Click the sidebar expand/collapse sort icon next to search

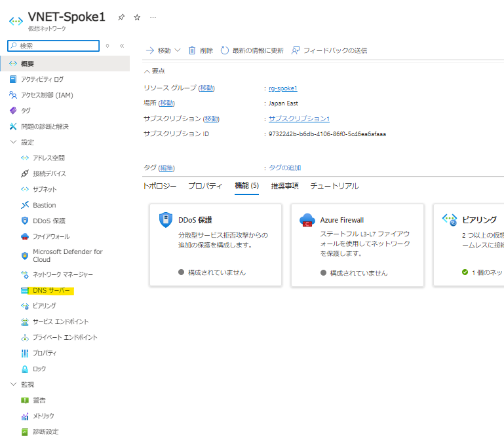click(x=107, y=46)
